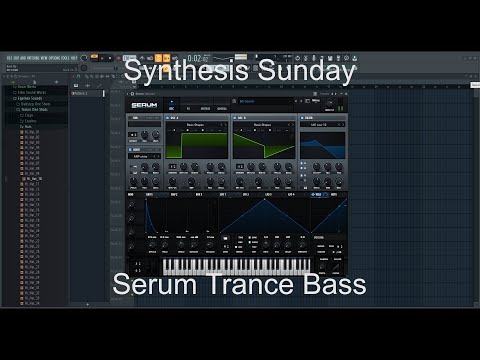
Task: Select next filter type arrow
Action: point(343,125)
